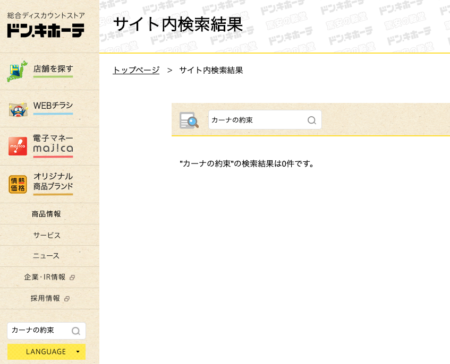450x364 pixels.
Task: Open the LANGUAGE dropdown
Action: pyautogui.click(x=46, y=352)
